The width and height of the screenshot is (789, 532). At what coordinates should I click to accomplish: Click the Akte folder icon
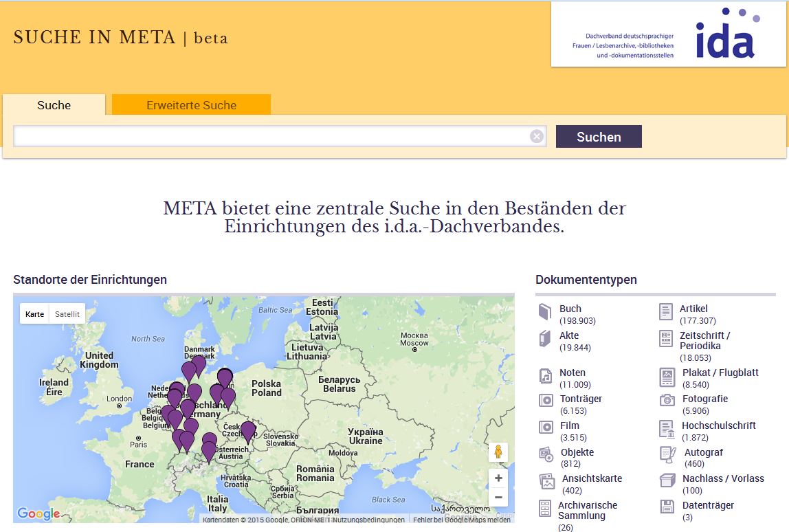pyautogui.click(x=545, y=338)
